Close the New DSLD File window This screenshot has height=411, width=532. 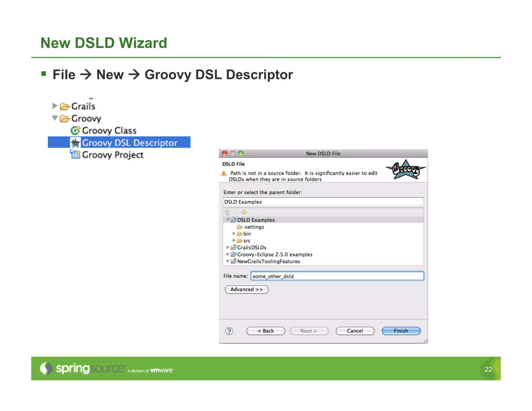click(225, 154)
